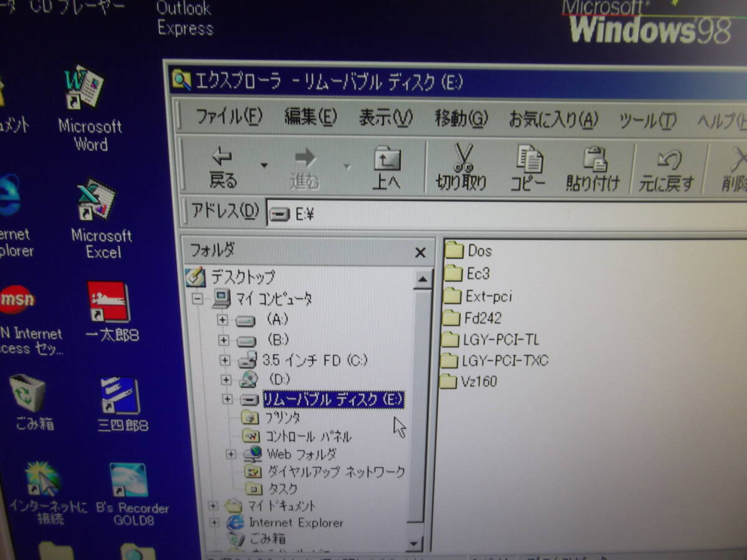The height and width of the screenshot is (560, 747).
Task: Click the Undo (元に戻す) toolbar icon
Action: tap(669, 160)
